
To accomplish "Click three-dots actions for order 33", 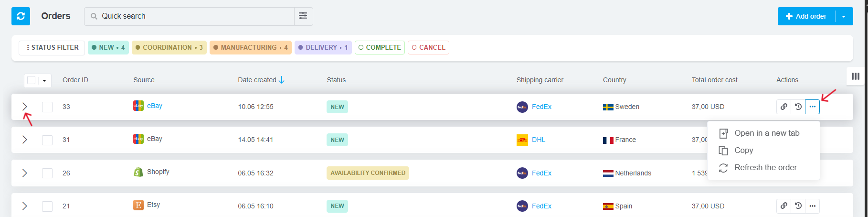I will click(812, 107).
